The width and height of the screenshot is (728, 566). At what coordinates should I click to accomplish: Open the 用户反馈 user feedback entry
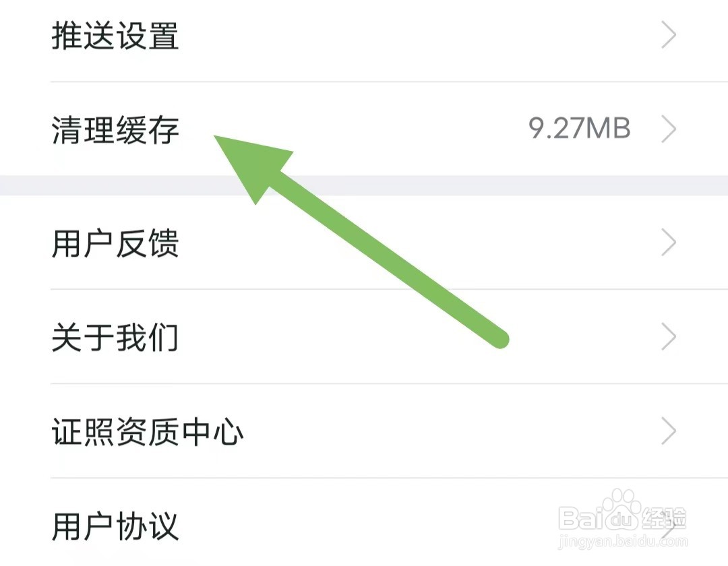[x=115, y=243]
